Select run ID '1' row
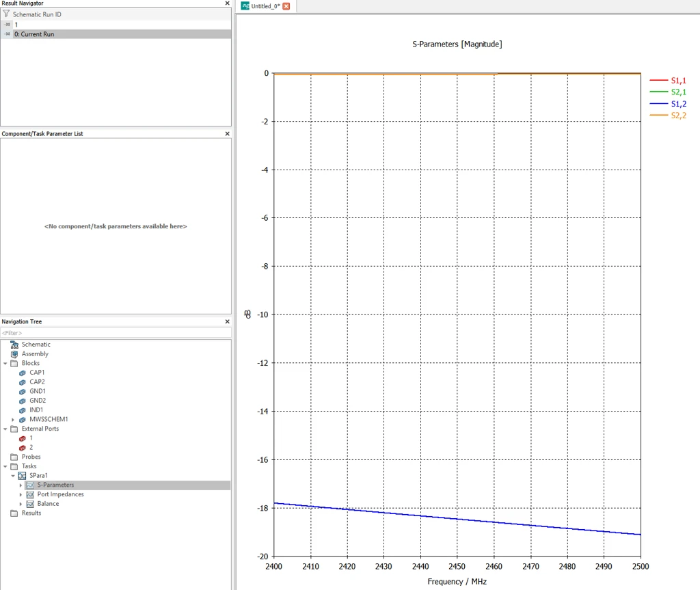 116,25
